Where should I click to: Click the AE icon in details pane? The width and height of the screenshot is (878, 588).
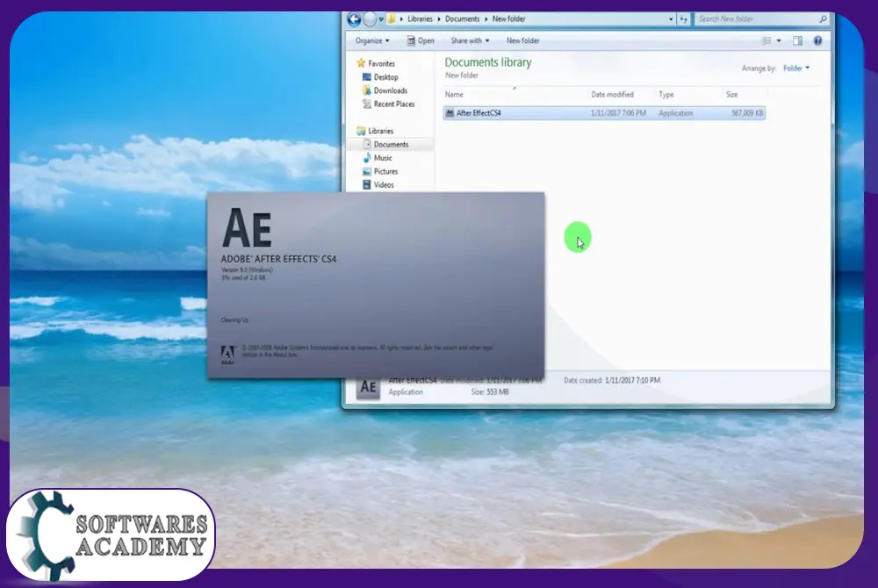[368, 387]
